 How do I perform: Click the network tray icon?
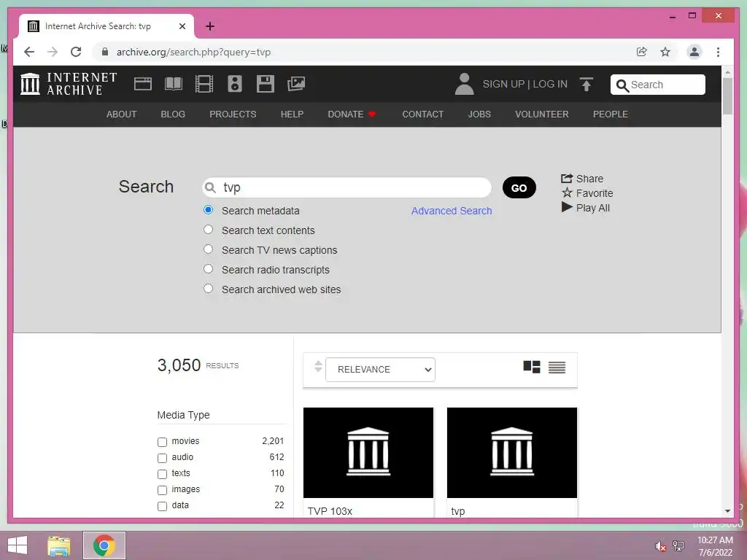click(x=678, y=546)
